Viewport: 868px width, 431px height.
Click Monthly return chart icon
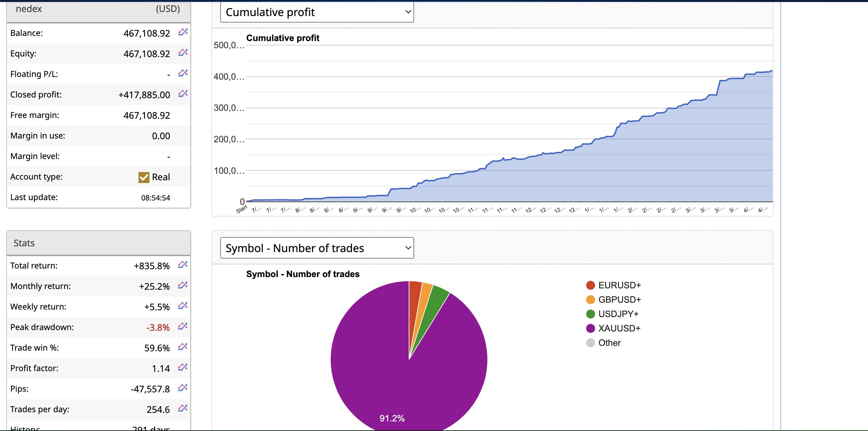[x=183, y=285]
